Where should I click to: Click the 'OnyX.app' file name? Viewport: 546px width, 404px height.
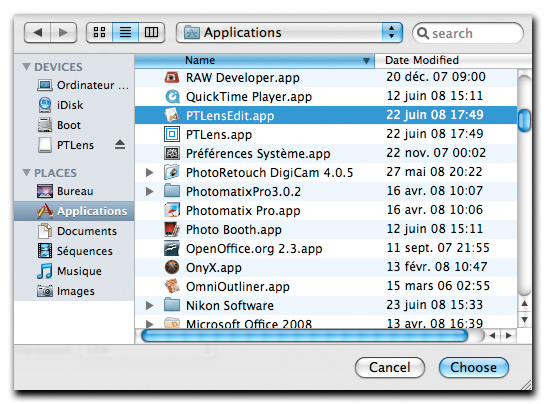pyautogui.click(x=214, y=268)
